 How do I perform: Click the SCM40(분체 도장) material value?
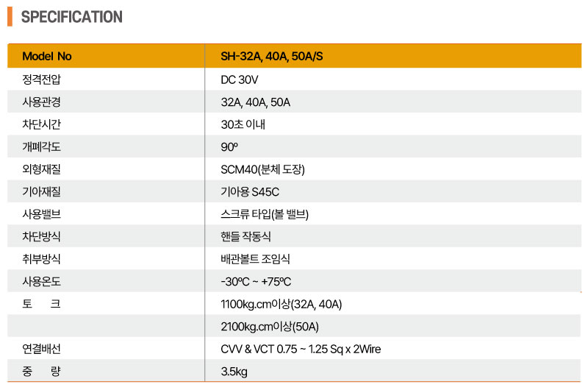262,169
